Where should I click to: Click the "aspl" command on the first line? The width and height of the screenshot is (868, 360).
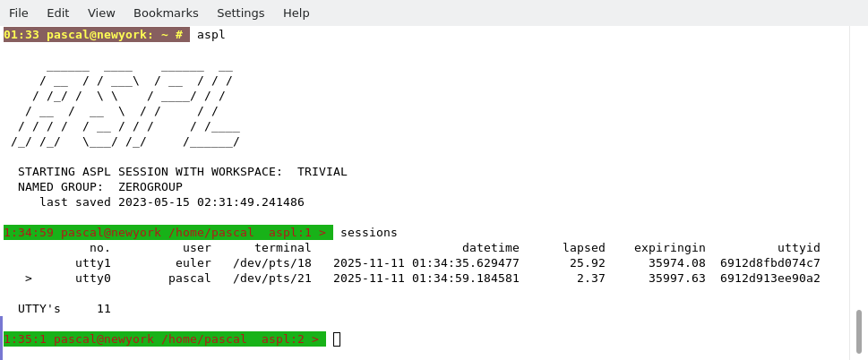click(x=211, y=35)
